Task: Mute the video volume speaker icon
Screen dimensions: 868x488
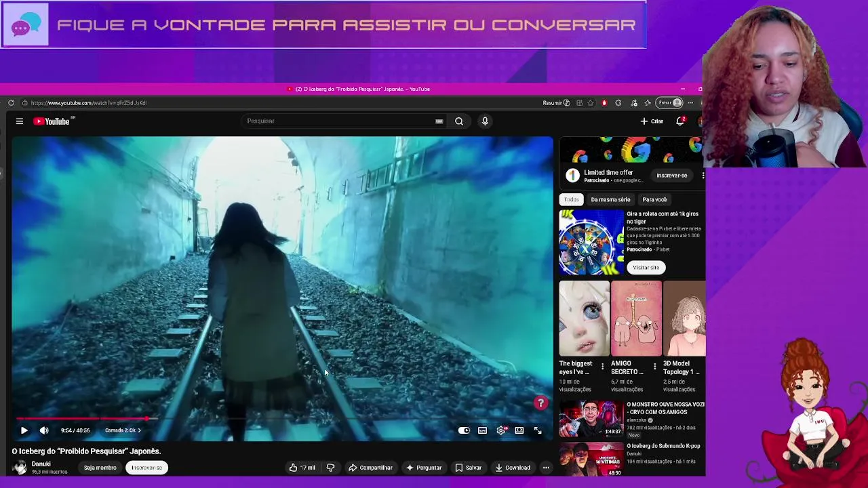Action: pos(44,430)
